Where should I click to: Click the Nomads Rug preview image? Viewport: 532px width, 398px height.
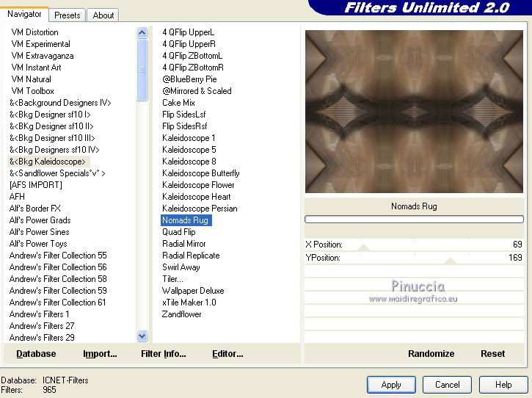coord(414,112)
